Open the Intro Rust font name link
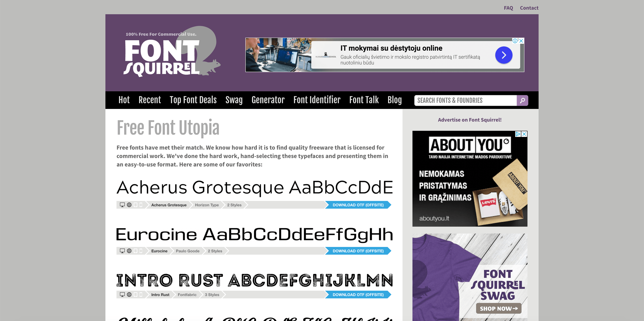 click(160, 294)
